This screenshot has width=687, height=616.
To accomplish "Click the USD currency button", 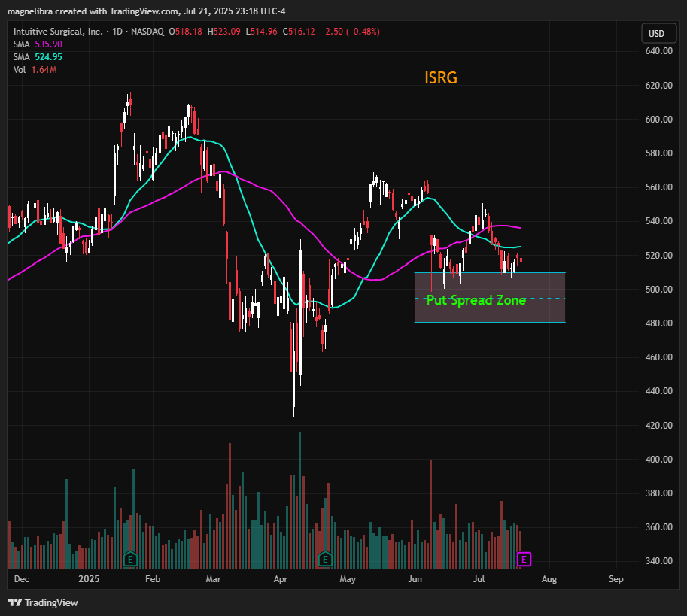I will [658, 34].
